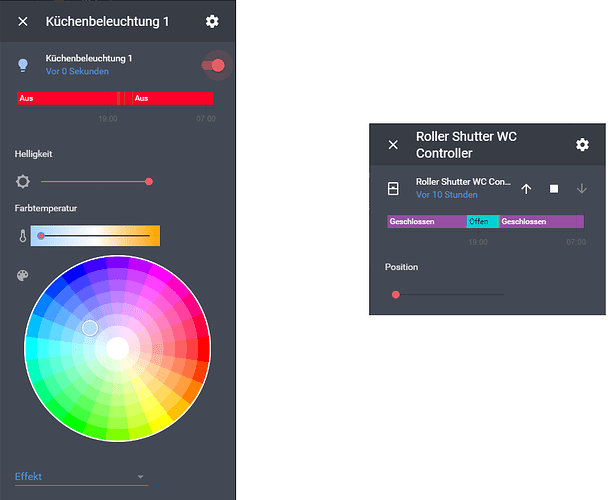Screen dimensions: 609x500
Task: Click the Farbtemperatur gradient slider
Action: point(95,235)
